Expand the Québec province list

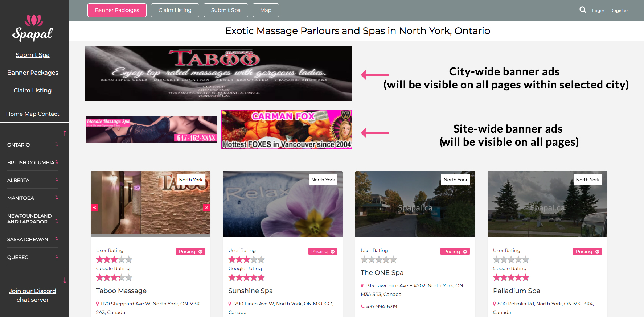(x=57, y=257)
